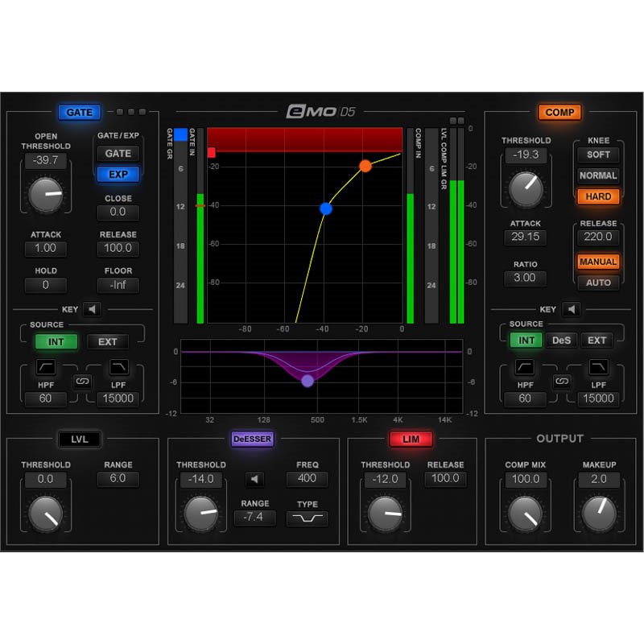The height and width of the screenshot is (644, 644).
Task: Select the HPF slope icon in gate key section
Action: (45, 366)
